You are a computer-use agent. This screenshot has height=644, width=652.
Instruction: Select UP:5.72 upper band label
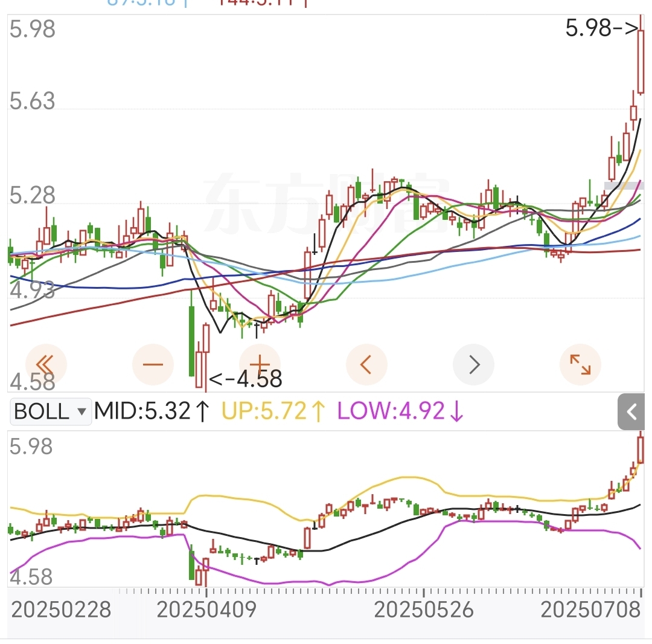point(273,411)
